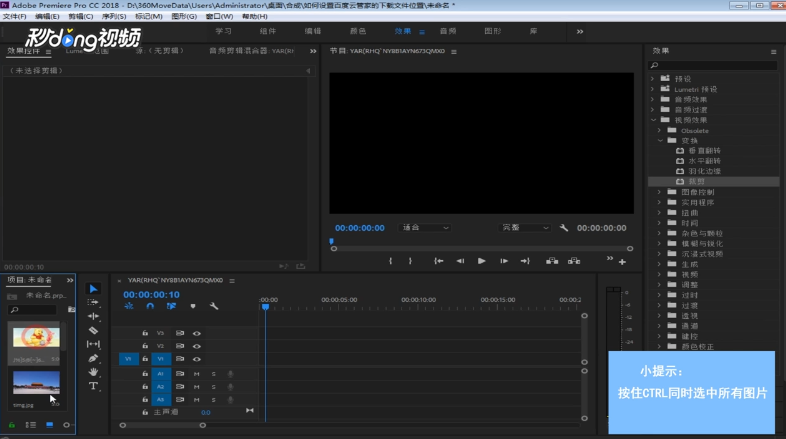This screenshot has width=786, height=439.
Task: Open the button editor plus icon
Action: 622,262
